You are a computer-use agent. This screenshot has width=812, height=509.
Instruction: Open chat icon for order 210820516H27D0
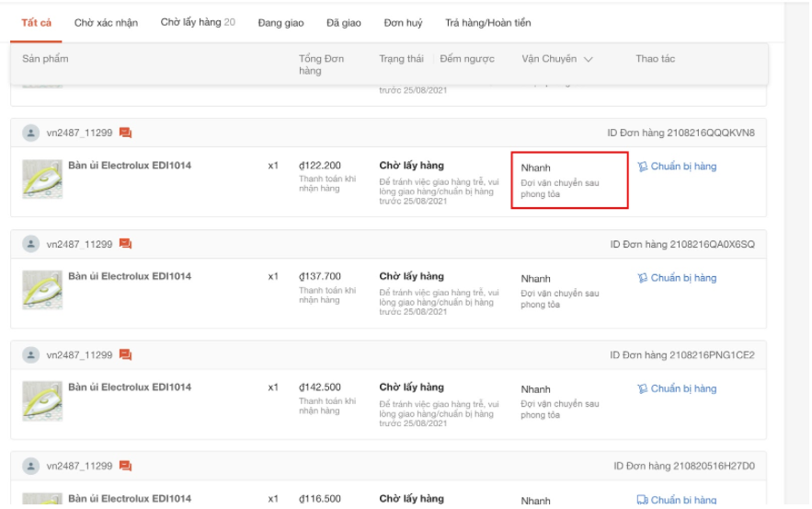pos(125,466)
